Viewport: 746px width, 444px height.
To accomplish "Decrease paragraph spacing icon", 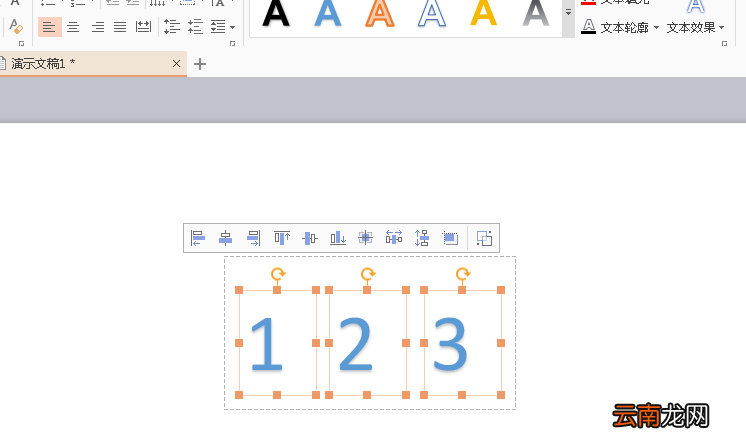I will coord(195,27).
